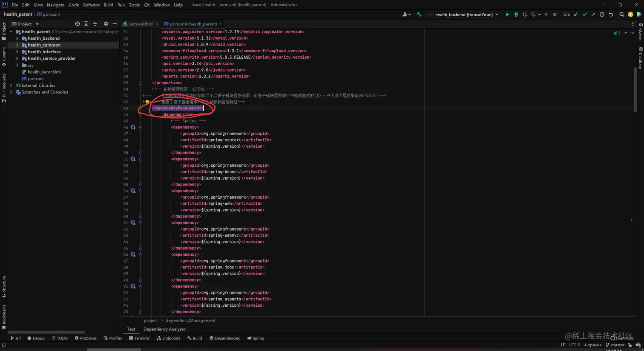Switch to the setmeal.html tab
This screenshot has width=644, height=351.
(x=141, y=24)
